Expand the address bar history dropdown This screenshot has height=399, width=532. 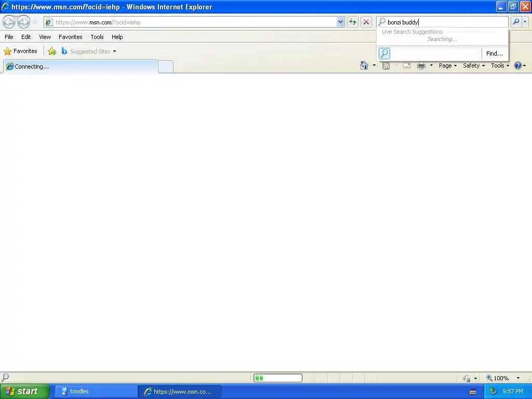point(340,22)
